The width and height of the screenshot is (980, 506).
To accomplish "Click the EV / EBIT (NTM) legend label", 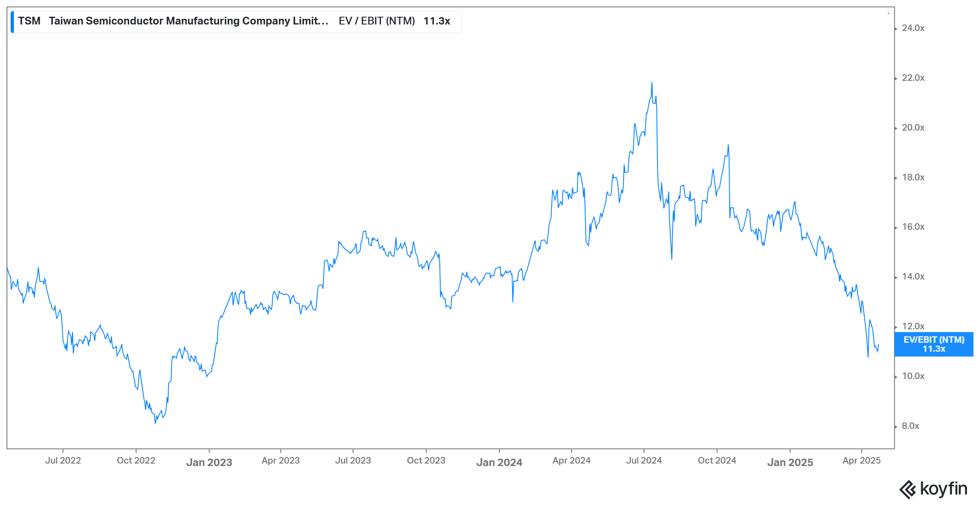I will point(377,21).
